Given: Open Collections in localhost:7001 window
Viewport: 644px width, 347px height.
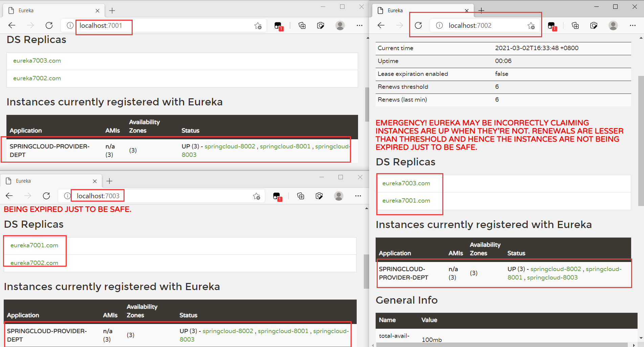Looking at the screenshot, I should 302,25.
